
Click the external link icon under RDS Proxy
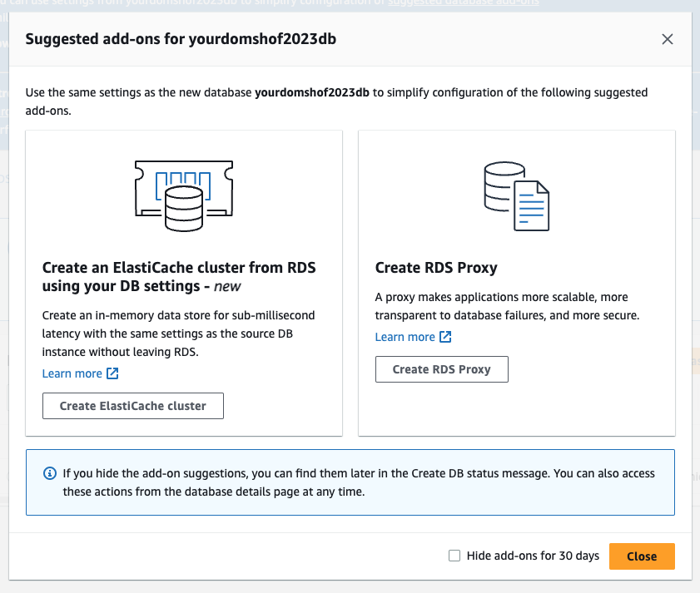pos(445,337)
